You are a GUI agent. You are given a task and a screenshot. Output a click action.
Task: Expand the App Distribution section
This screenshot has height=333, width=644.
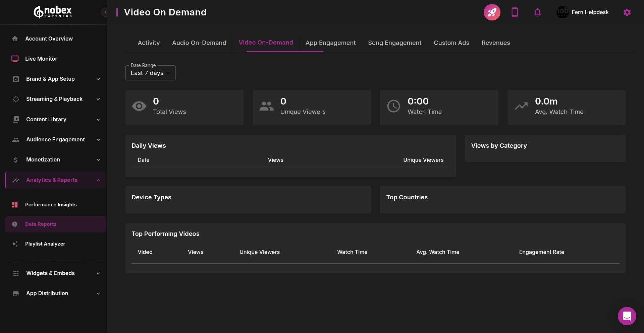(x=47, y=293)
